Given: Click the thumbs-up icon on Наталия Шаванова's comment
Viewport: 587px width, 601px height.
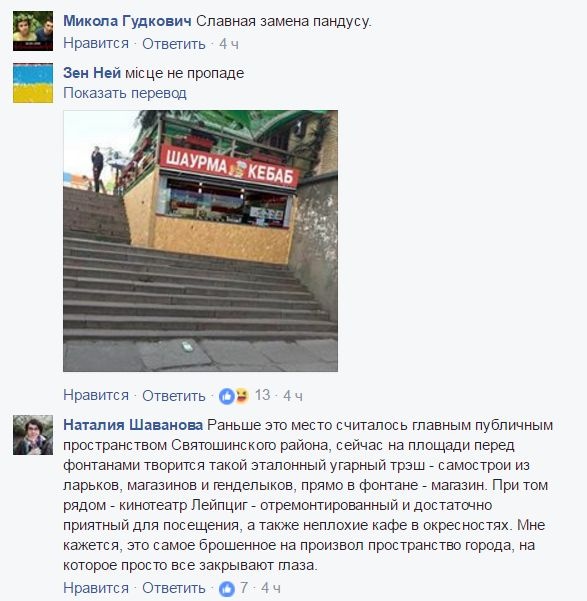Looking at the screenshot, I should pos(227,588).
